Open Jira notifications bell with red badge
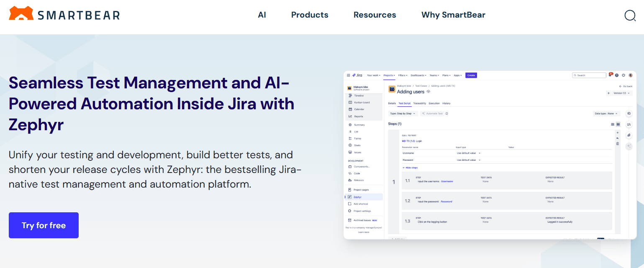Screen dimensions: 644x268 click(x=610, y=75)
